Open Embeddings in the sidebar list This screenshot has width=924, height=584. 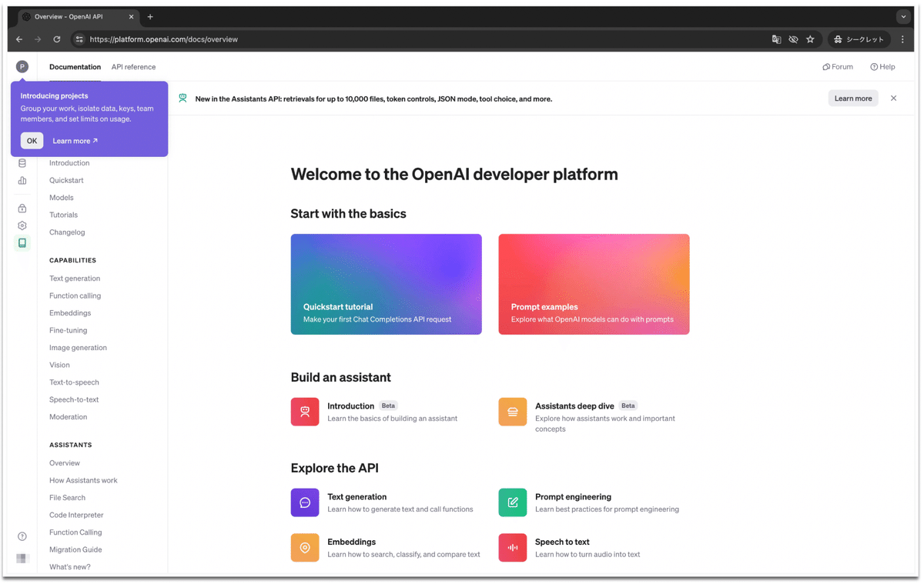(x=70, y=313)
